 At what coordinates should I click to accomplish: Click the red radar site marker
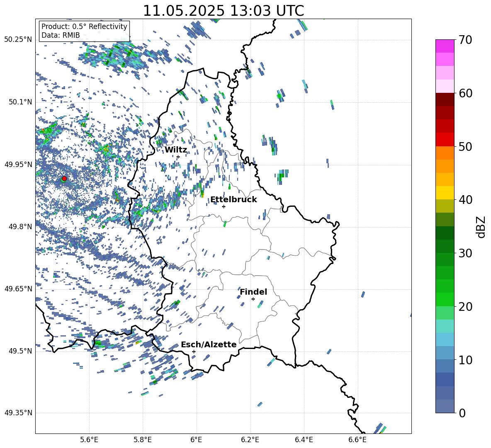(x=64, y=179)
